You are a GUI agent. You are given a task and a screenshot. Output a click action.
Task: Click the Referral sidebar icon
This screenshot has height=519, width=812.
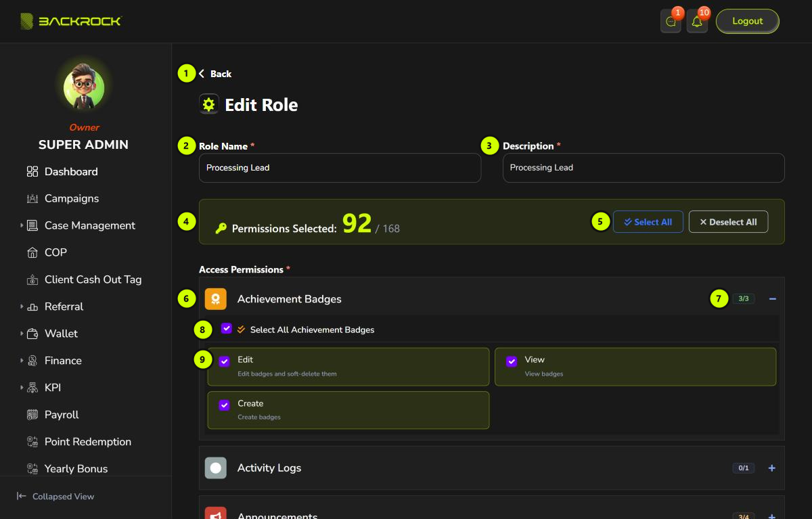(x=32, y=307)
